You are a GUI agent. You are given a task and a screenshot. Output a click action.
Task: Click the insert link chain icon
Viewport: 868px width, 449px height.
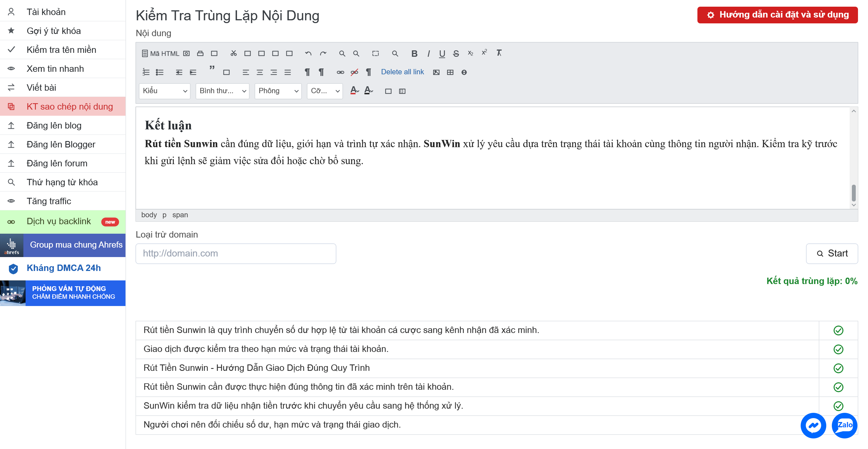pos(340,72)
